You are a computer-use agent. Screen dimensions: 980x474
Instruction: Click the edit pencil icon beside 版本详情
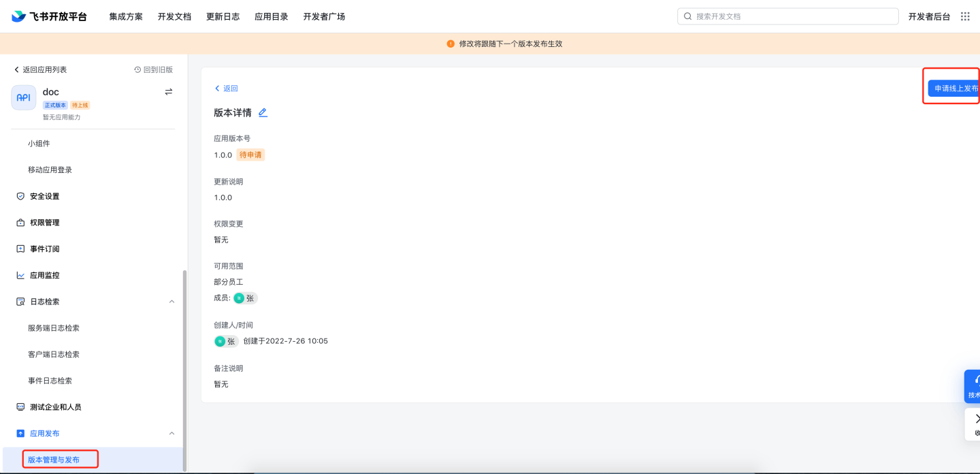click(263, 113)
